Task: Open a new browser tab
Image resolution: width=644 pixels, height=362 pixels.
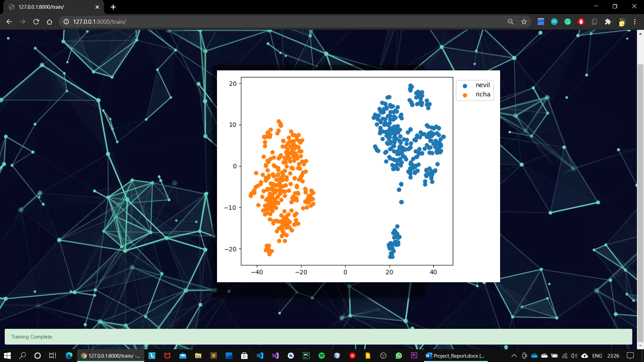Action: 113,7
